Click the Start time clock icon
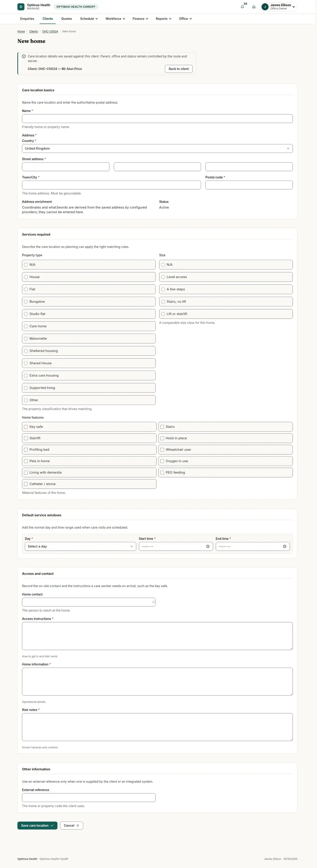317x868 pixels. 208,546
